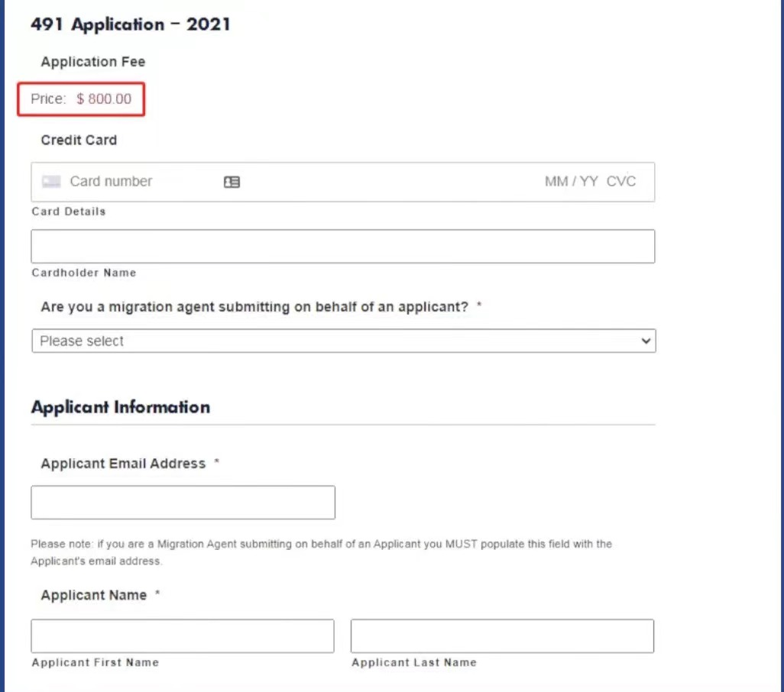
Task: Click the card autofill icon
Action: 232,182
